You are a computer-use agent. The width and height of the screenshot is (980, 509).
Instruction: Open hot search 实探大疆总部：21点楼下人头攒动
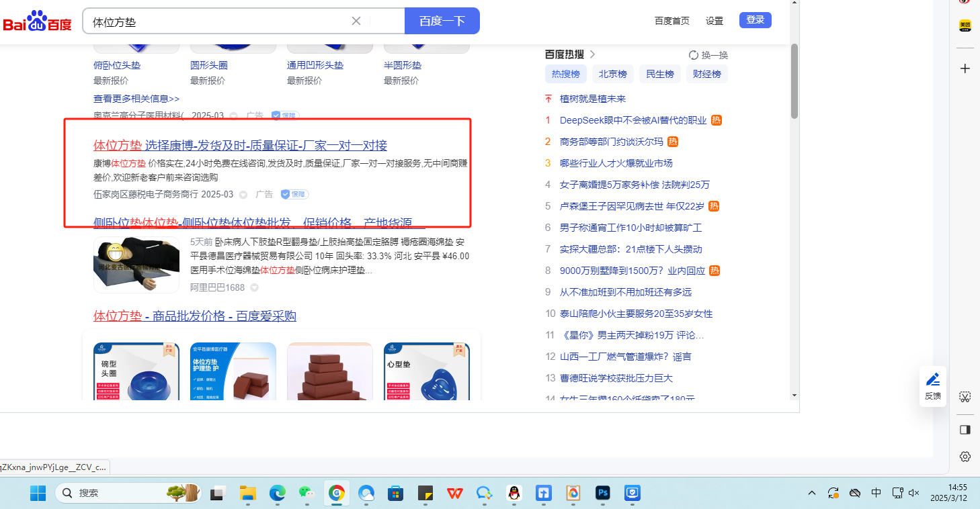point(631,249)
